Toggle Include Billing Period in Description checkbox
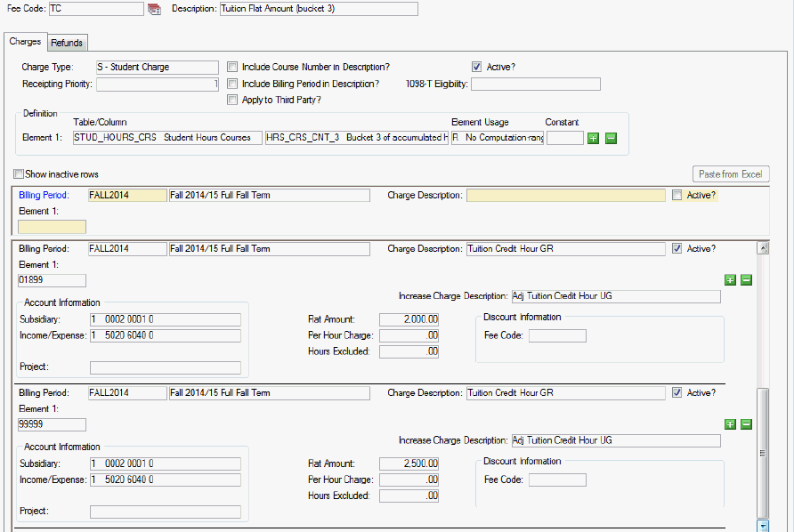794x532 pixels. pyautogui.click(x=233, y=84)
